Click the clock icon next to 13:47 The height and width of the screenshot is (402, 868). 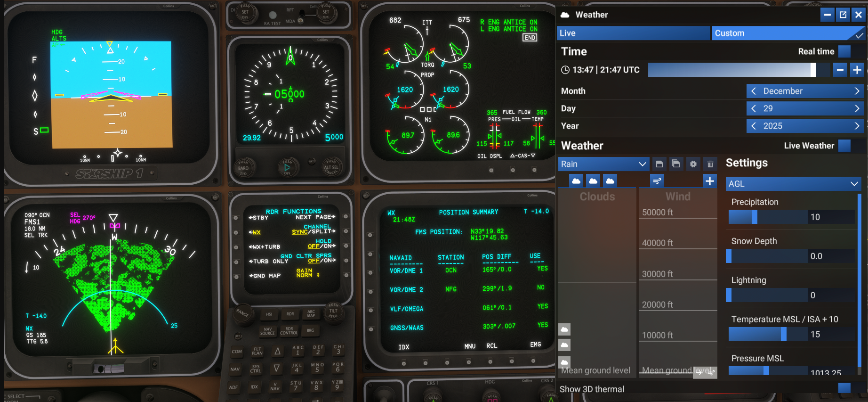coord(565,70)
